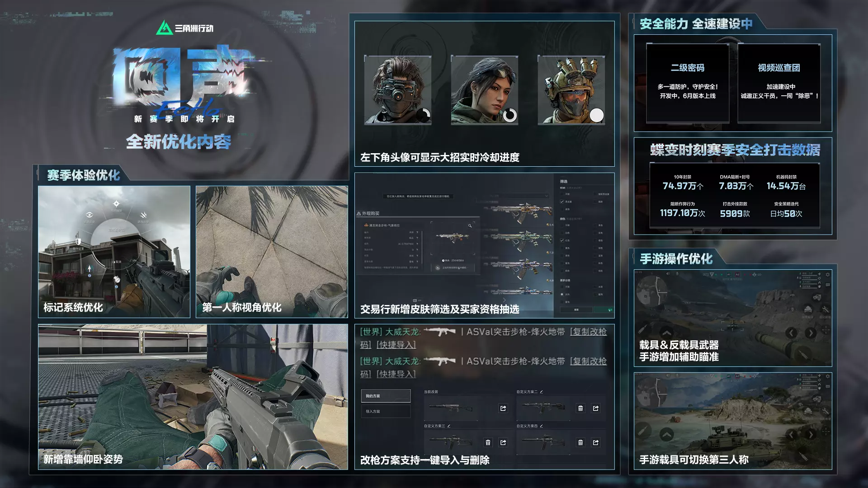Image resolution: width=868 pixels, height=488 pixels.
Task: Tap settings gear in upper mobile screenshot
Action: [x=828, y=275]
